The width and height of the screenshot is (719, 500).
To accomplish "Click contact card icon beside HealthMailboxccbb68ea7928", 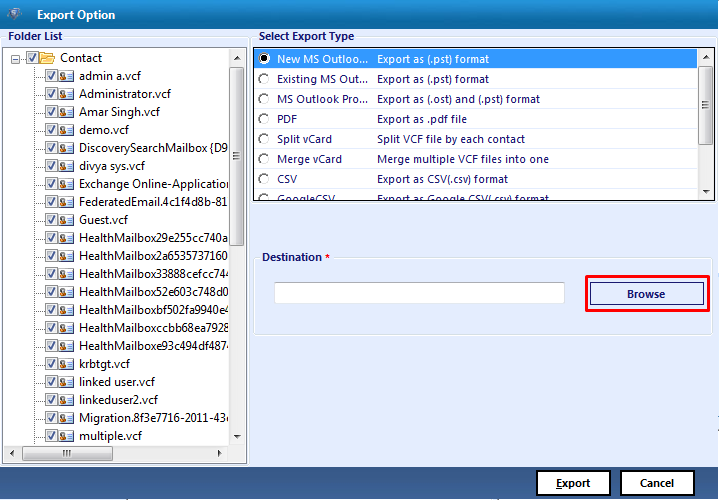I will (x=66, y=328).
